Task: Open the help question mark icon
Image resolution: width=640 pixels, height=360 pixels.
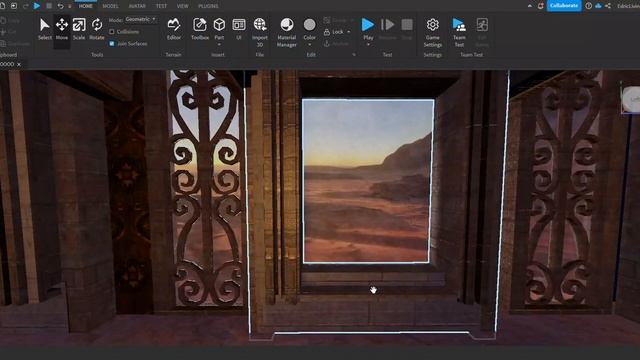Action: pos(589,6)
